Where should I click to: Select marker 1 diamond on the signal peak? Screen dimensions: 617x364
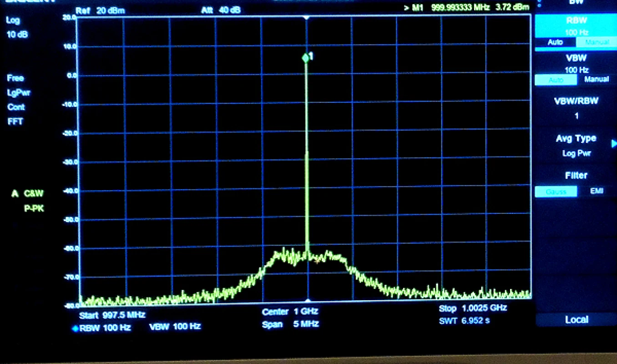(x=306, y=57)
